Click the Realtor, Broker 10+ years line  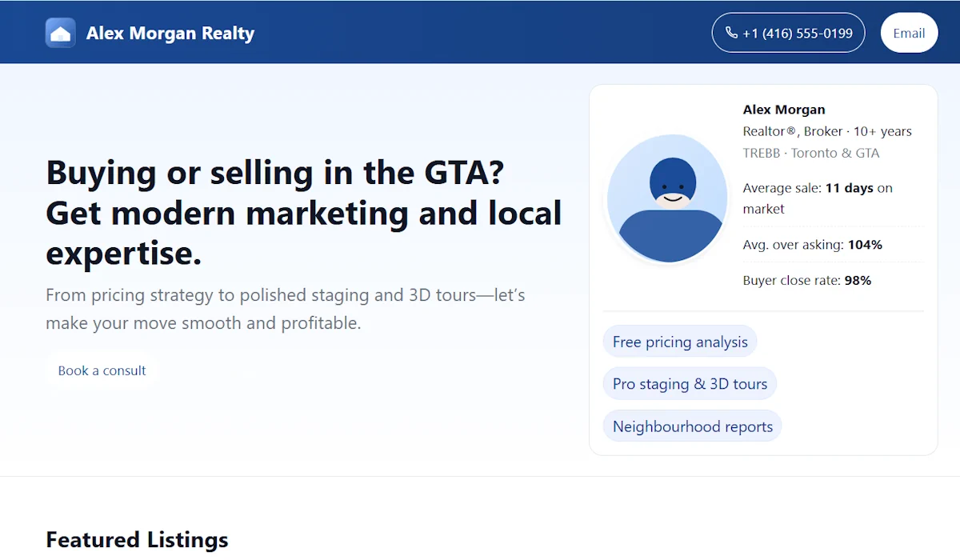[x=827, y=131]
